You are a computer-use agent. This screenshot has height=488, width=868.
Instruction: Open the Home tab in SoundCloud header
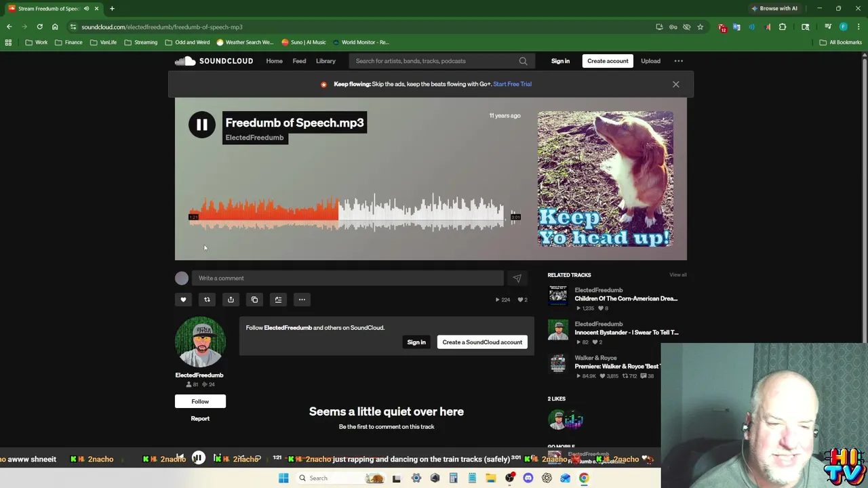tap(274, 61)
